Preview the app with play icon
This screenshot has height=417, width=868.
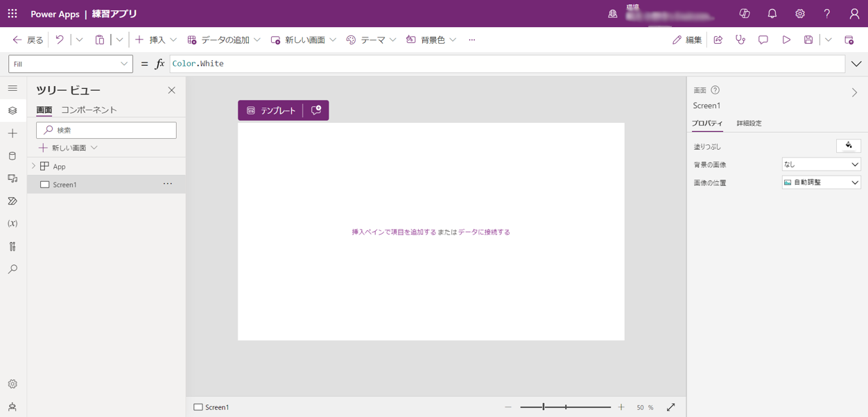click(x=786, y=40)
